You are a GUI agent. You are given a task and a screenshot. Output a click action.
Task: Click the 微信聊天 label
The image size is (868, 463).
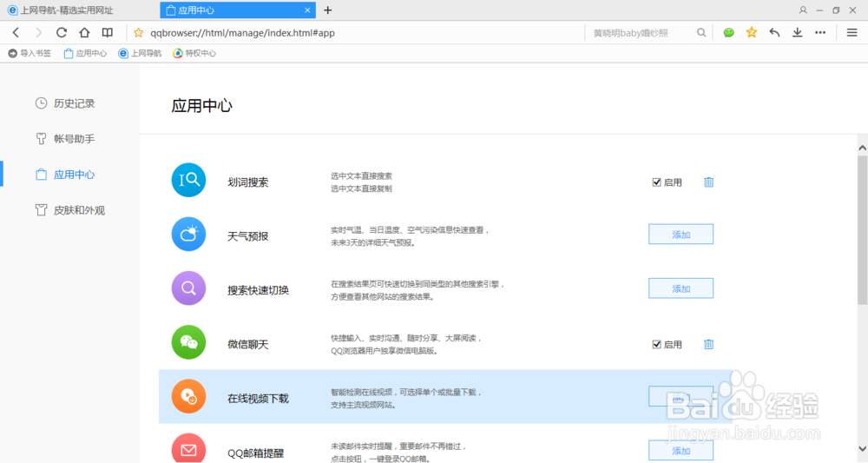click(248, 345)
